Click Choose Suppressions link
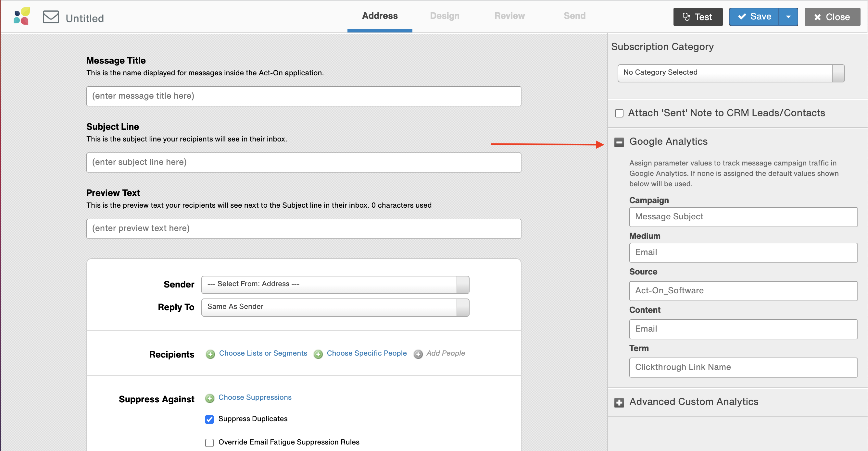 (x=255, y=397)
